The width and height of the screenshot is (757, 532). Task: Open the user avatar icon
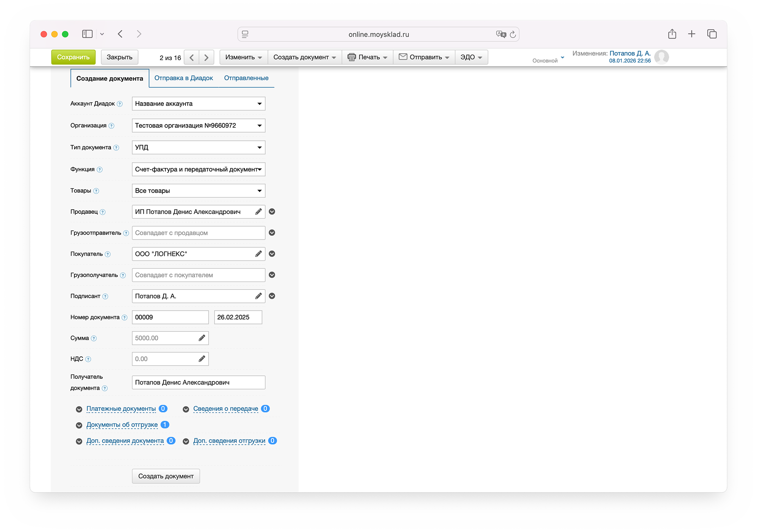(662, 57)
